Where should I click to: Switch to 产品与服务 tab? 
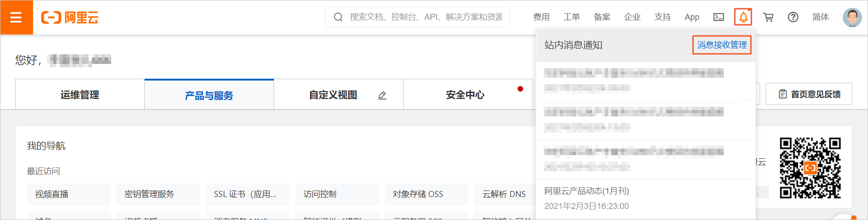tap(209, 95)
